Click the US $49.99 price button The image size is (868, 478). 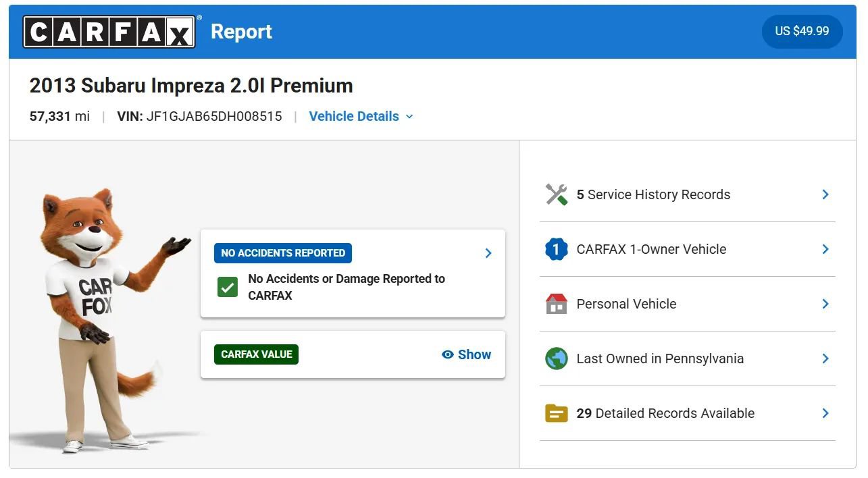click(802, 31)
